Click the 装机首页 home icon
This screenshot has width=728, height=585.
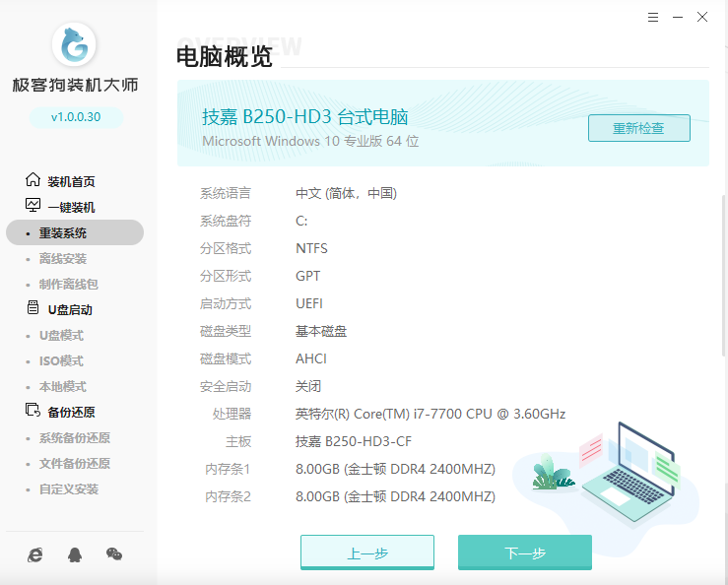click(x=33, y=179)
